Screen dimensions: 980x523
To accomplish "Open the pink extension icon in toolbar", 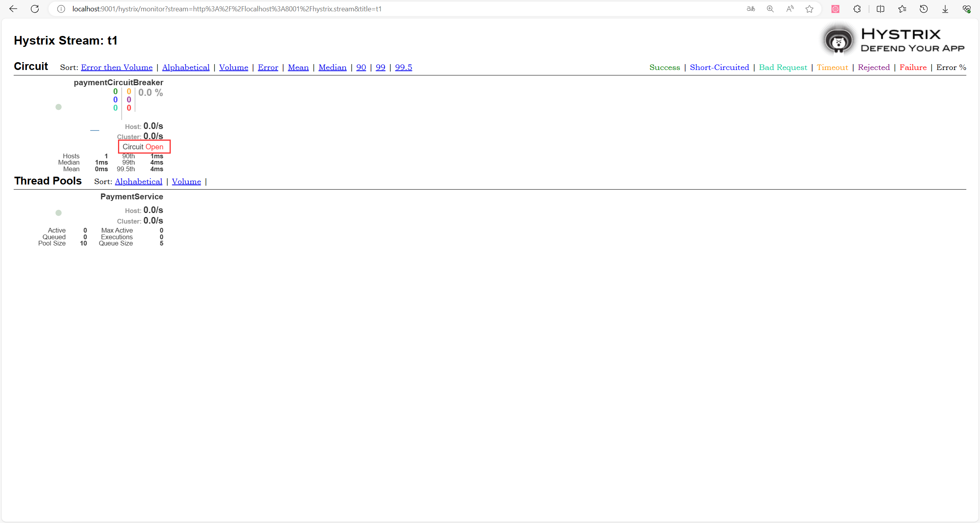I will point(835,9).
